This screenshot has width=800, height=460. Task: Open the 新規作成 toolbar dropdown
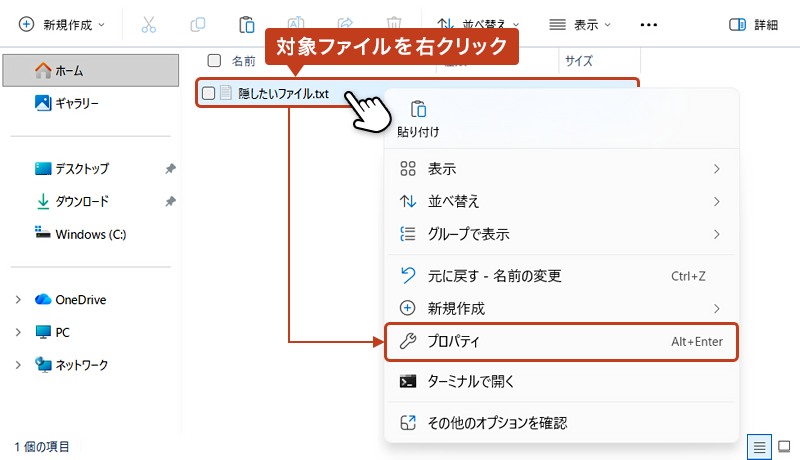point(61,24)
